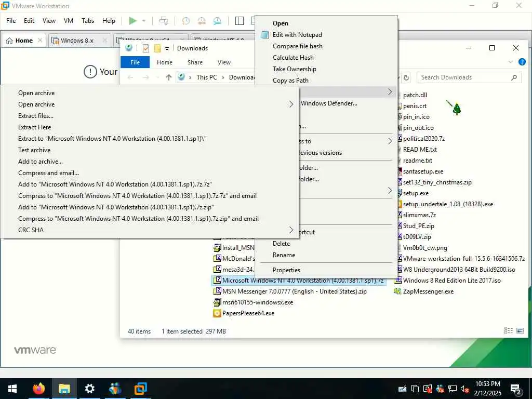532x399 pixels.
Task: Switch to details view in Explorer status bar
Action: click(508, 330)
